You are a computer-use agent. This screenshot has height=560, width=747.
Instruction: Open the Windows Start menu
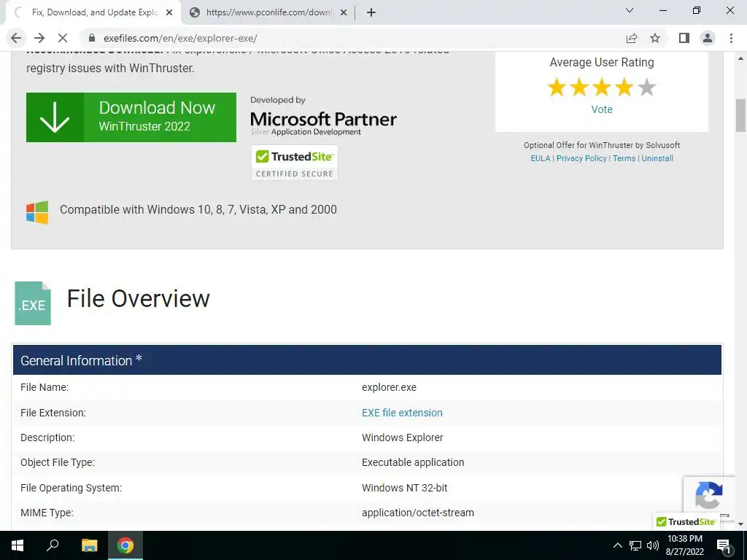[x=18, y=545]
